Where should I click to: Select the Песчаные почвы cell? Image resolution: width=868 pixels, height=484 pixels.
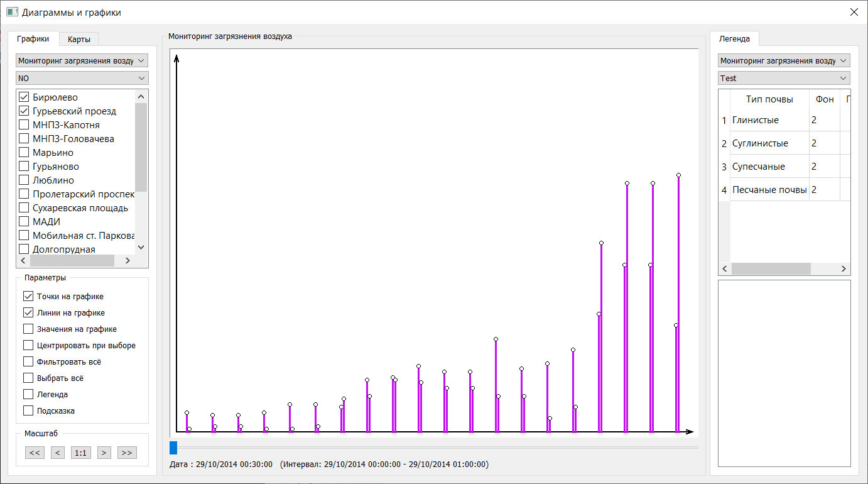769,190
